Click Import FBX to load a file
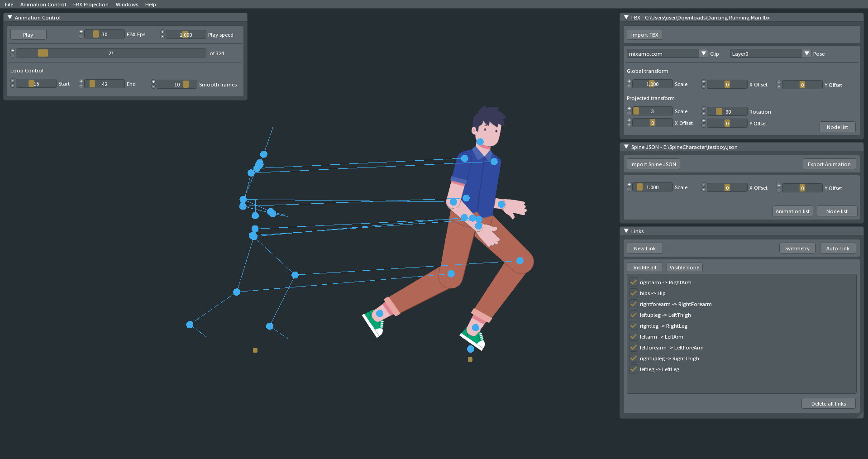868x459 pixels. pyautogui.click(x=644, y=34)
